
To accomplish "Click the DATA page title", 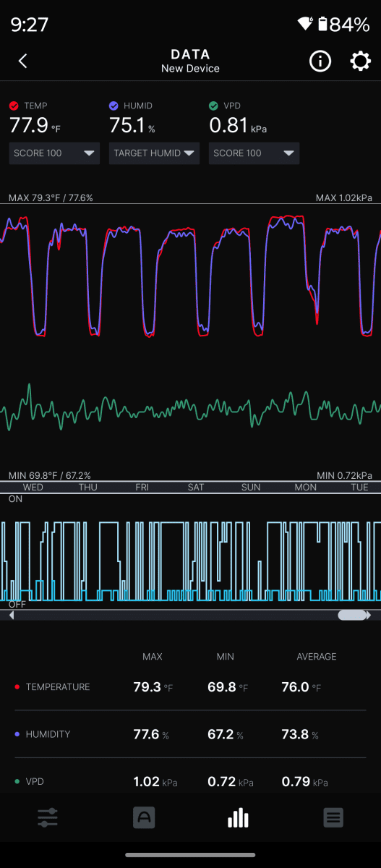I will tap(190, 54).
